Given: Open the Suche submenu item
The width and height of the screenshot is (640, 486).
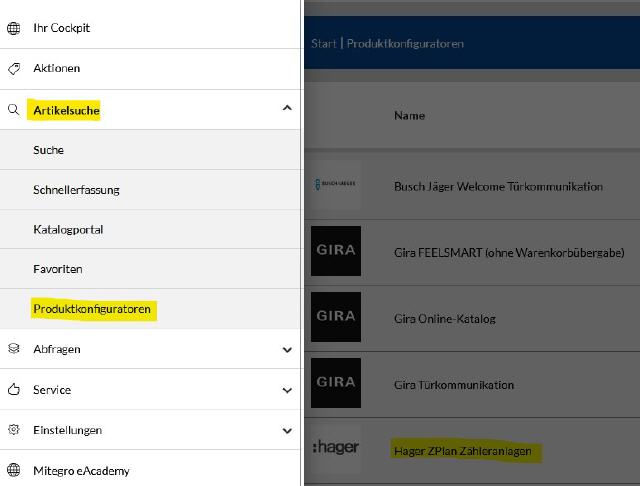Looking at the screenshot, I should point(48,150).
